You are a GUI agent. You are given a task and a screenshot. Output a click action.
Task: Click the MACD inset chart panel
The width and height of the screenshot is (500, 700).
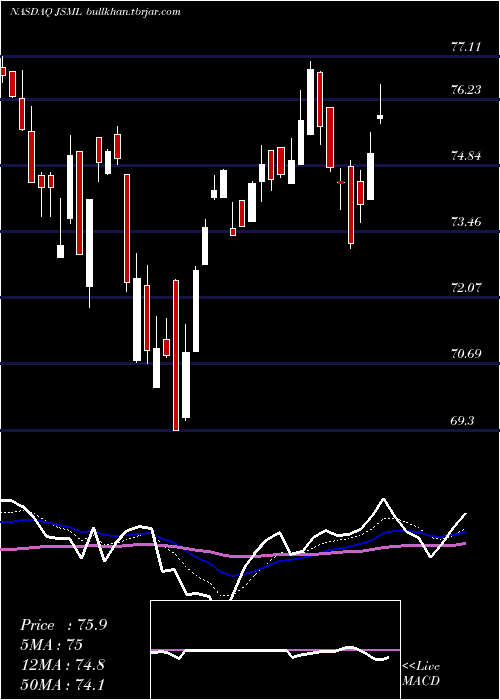(275, 650)
